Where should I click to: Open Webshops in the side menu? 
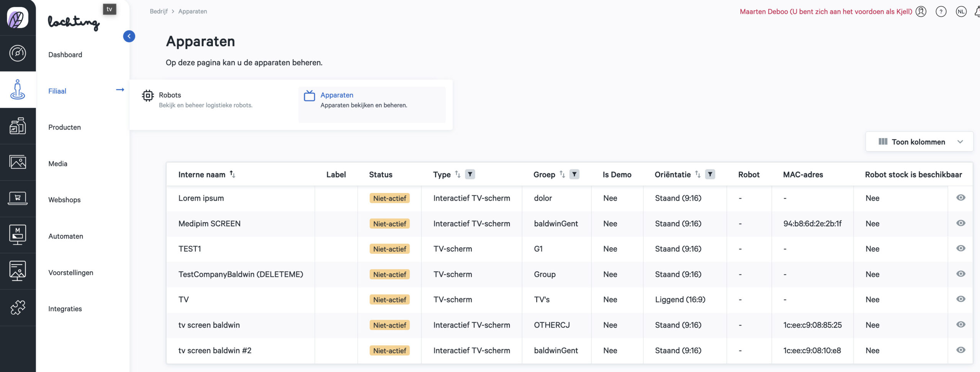[x=64, y=200]
